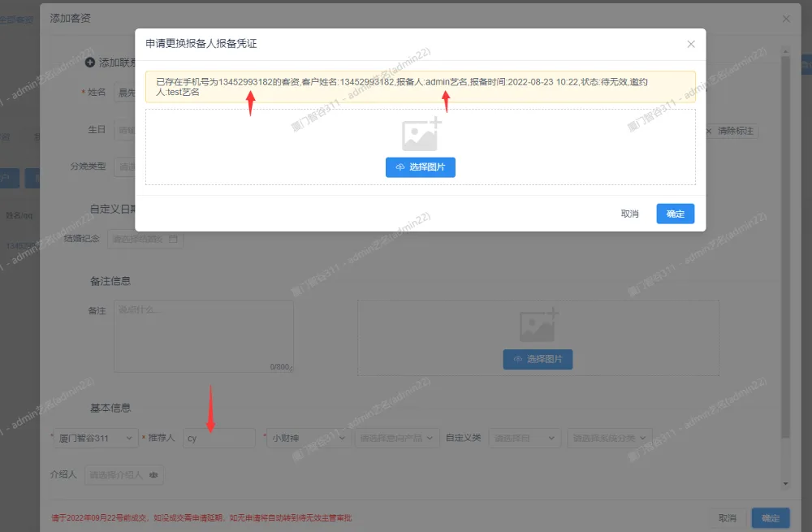Open the 小财神 dropdown
Image resolution: width=812 pixels, height=532 pixels.
[x=309, y=438]
